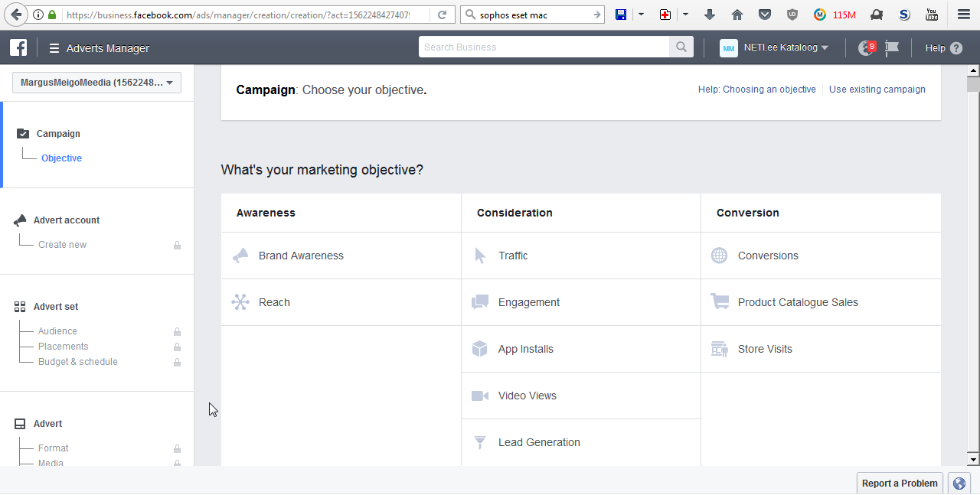Open the Help menu

pyautogui.click(x=943, y=48)
